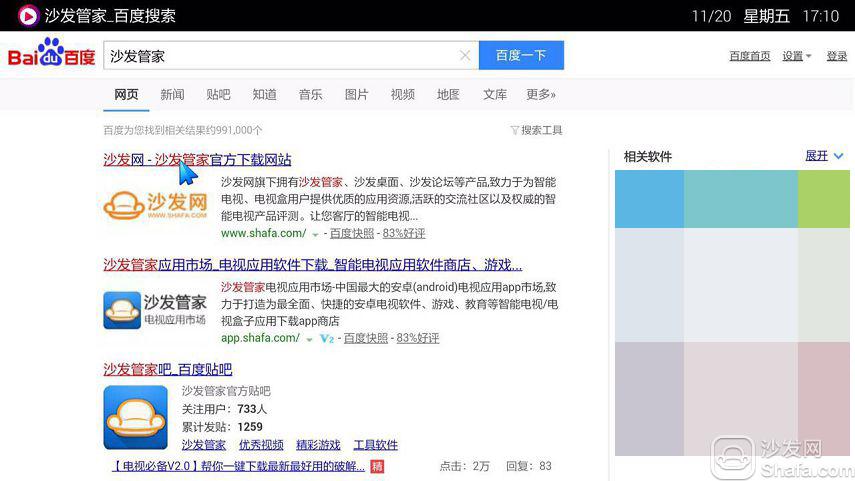Click the V2 verification badge icon

pyautogui.click(x=327, y=339)
